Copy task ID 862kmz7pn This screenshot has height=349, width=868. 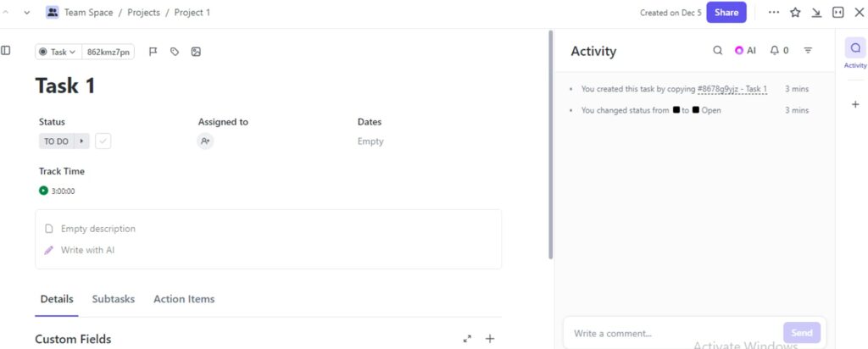click(x=108, y=52)
